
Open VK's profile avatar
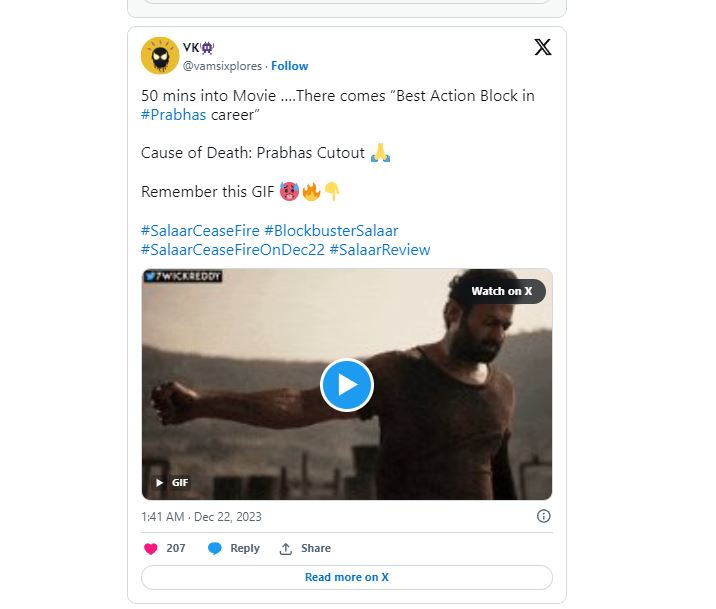coord(160,55)
